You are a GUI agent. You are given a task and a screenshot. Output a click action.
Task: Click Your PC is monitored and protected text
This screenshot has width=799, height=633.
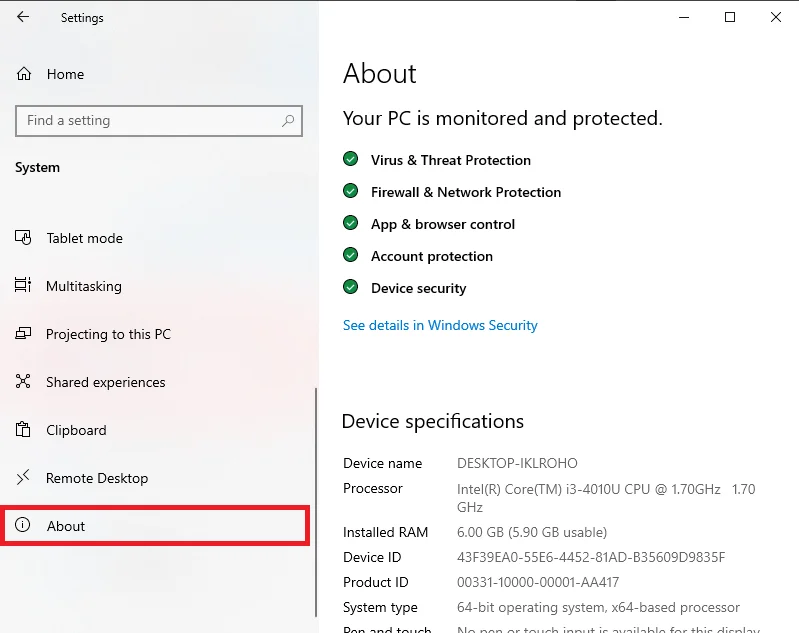502,118
